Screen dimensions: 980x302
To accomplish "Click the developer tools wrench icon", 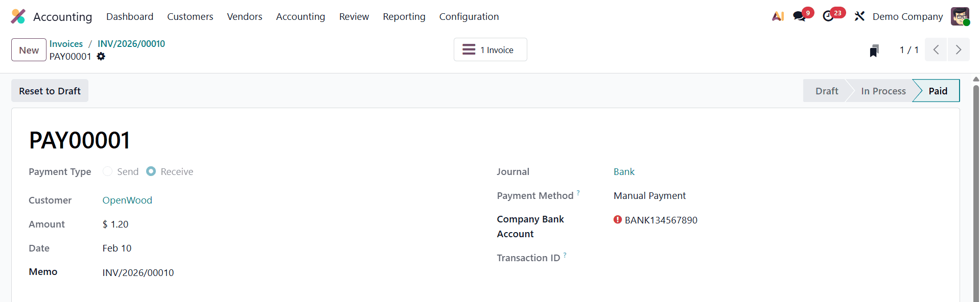I will [x=859, y=16].
